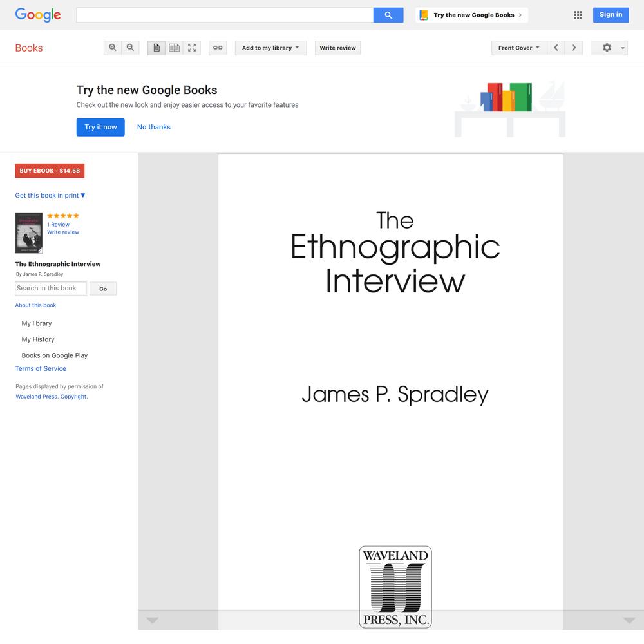Click the Google logo
The height and width of the screenshot is (644, 644).
[x=38, y=15]
